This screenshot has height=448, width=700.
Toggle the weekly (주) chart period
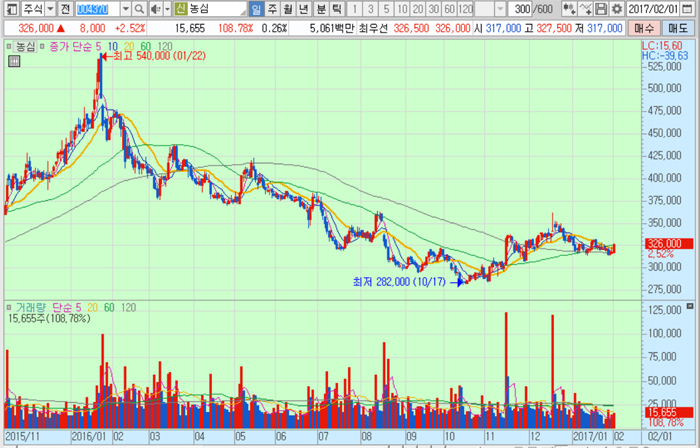pos(272,9)
